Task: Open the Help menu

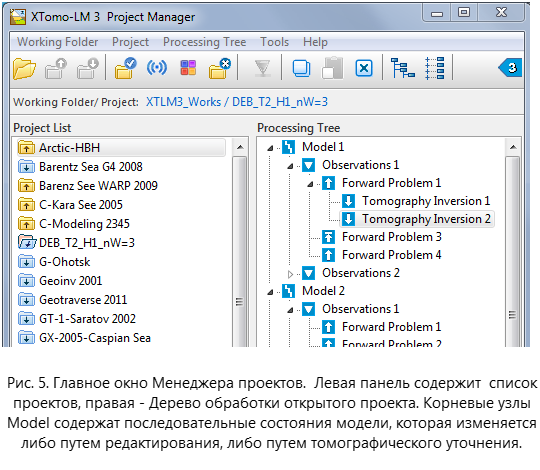Action: click(x=315, y=42)
